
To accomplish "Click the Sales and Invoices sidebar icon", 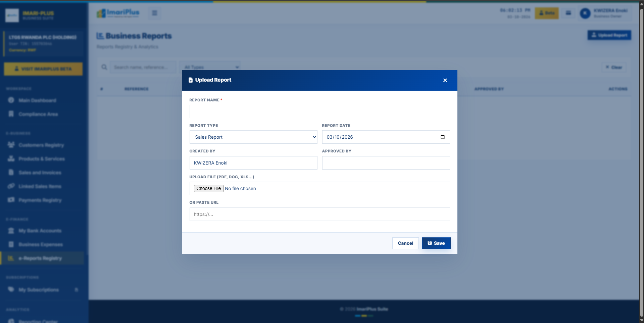I will tap(11, 172).
